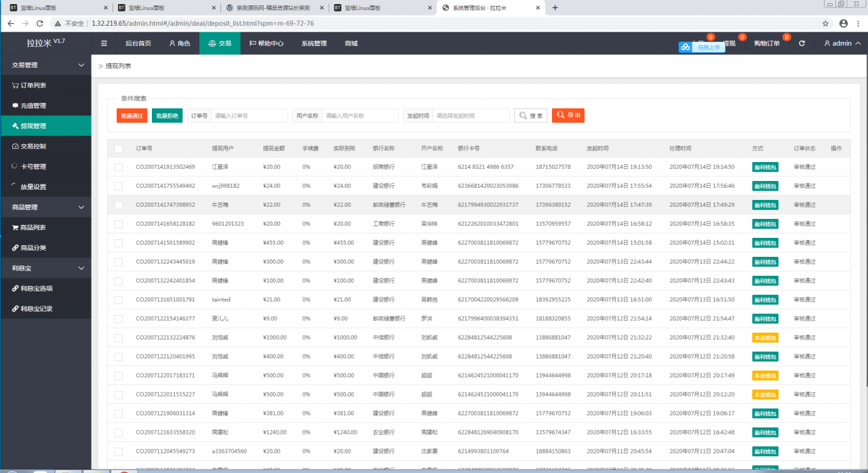The image size is (868, 473).
Task: Close the 亲测源码网 browser tab
Action: [322, 7]
